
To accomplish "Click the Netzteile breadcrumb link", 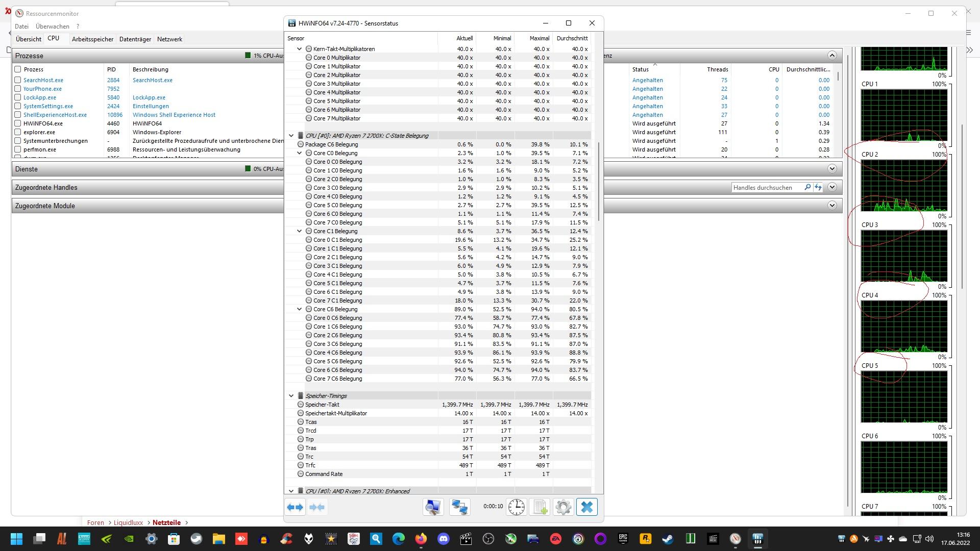I will point(166,522).
